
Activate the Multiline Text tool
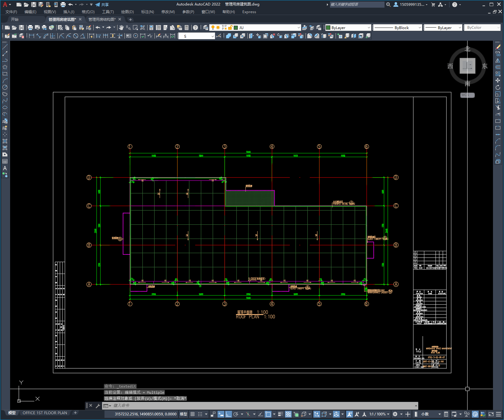(5, 168)
